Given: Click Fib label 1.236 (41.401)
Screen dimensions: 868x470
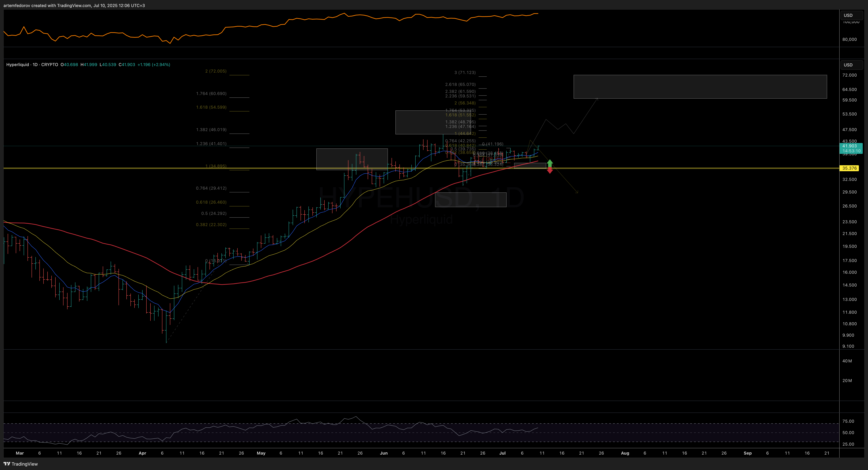Looking at the screenshot, I should pyautogui.click(x=211, y=144).
